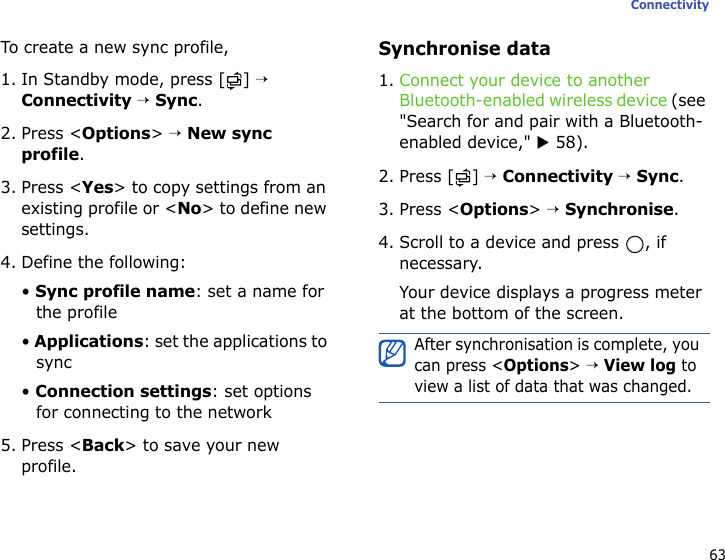725x560 pixels.
Task: Click the blue note pencil icon
Action: pyautogui.click(x=392, y=353)
